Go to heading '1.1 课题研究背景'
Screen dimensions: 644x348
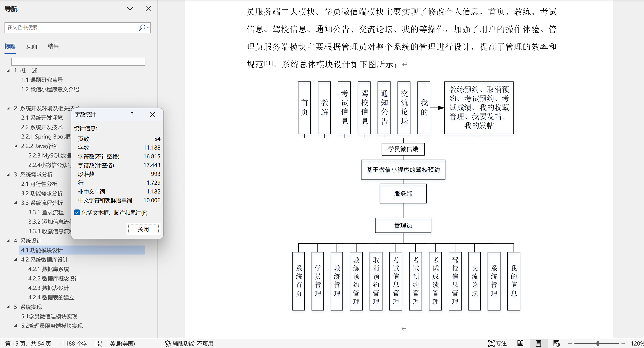pyautogui.click(x=42, y=80)
